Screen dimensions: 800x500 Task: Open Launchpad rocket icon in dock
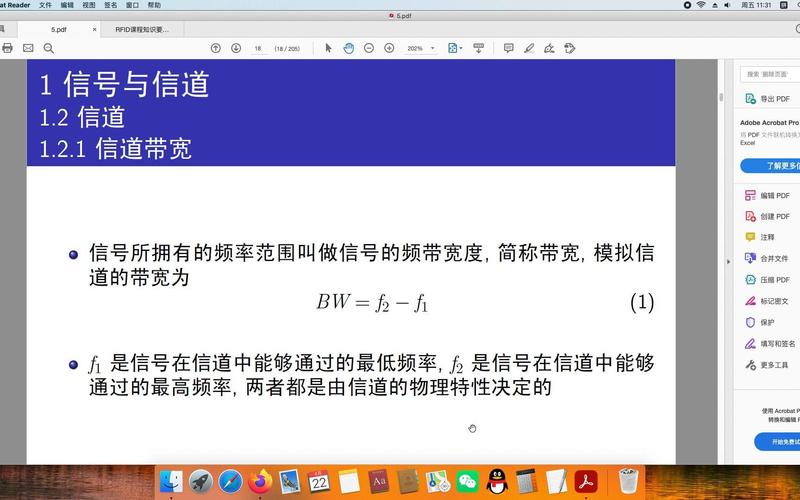pos(201,481)
